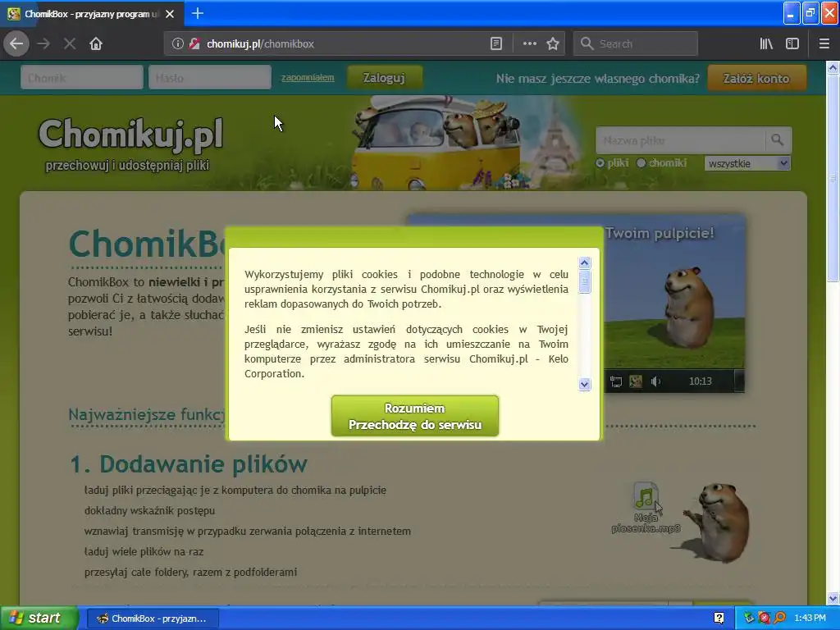Open the browser home page
Image resolution: width=840 pixels, height=630 pixels.
pos(96,44)
